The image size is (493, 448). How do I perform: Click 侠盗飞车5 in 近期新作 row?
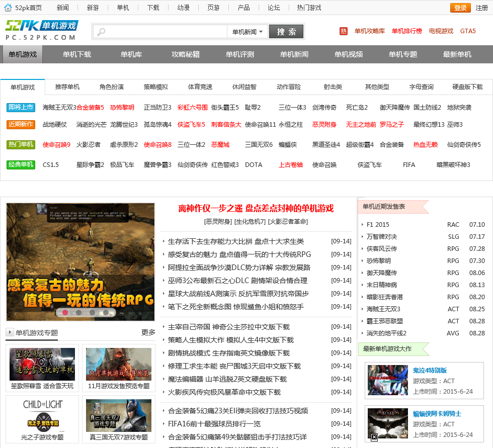tap(191, 125)
